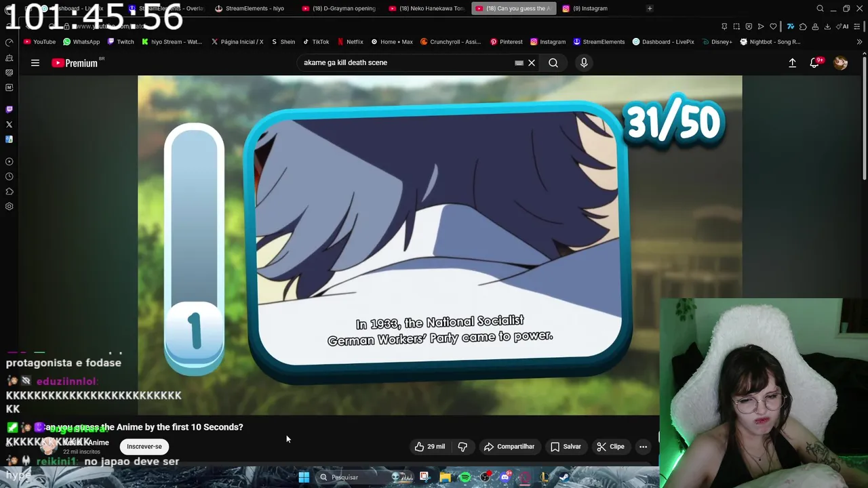Open a new browser tab

[650, 9]
